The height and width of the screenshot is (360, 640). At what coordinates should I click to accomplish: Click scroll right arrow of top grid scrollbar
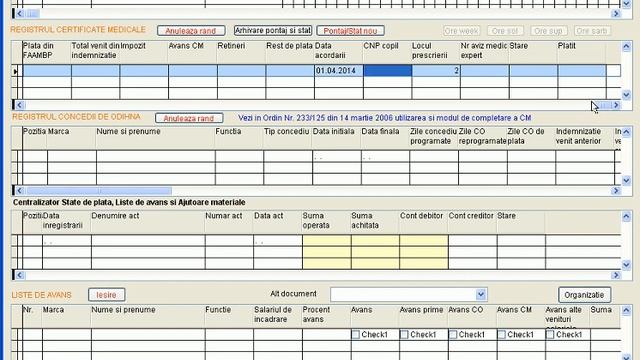point(616,13)
